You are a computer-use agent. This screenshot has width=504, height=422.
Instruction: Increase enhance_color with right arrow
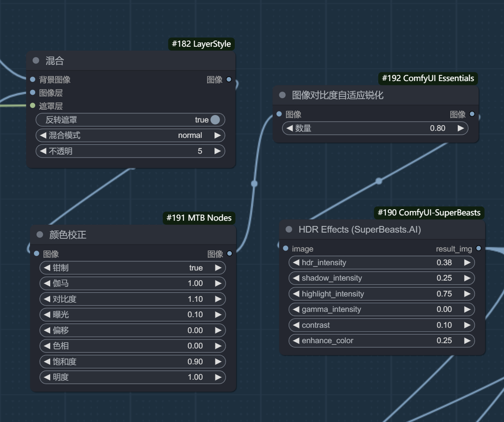click(467, 341)
